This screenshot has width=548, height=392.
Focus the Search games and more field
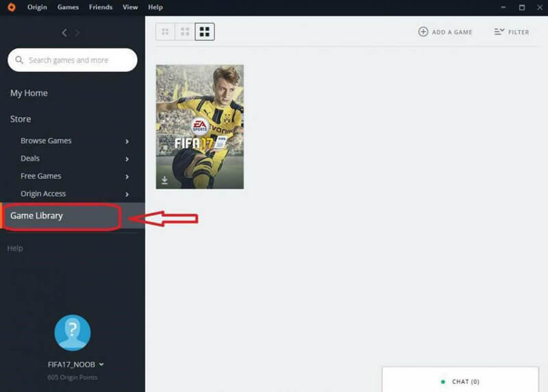(x=73, y=60)
